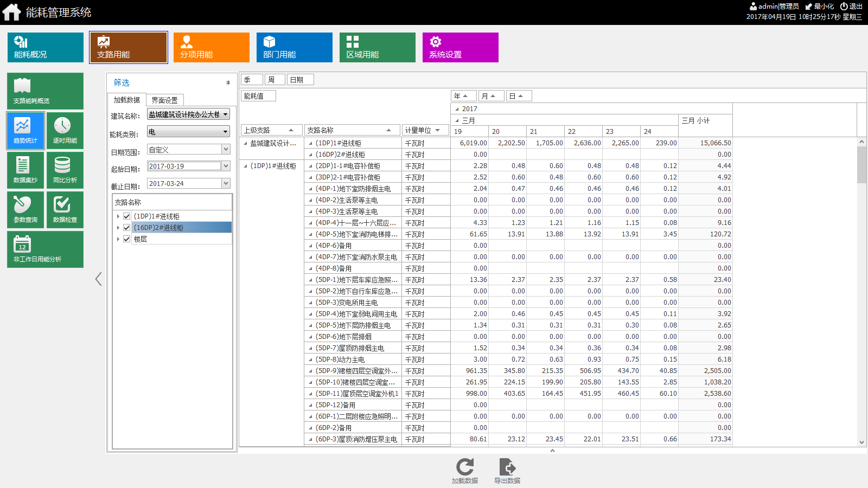Click the home icon beside 能耗管理系统
This screenshot has height=488, width=868.
[x=11, y=12]
